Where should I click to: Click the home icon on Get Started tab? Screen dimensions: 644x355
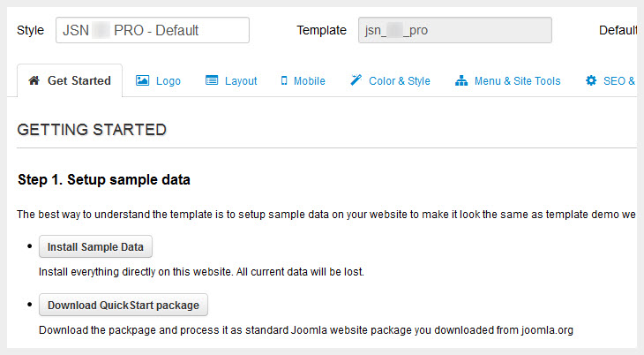point(34,80)
